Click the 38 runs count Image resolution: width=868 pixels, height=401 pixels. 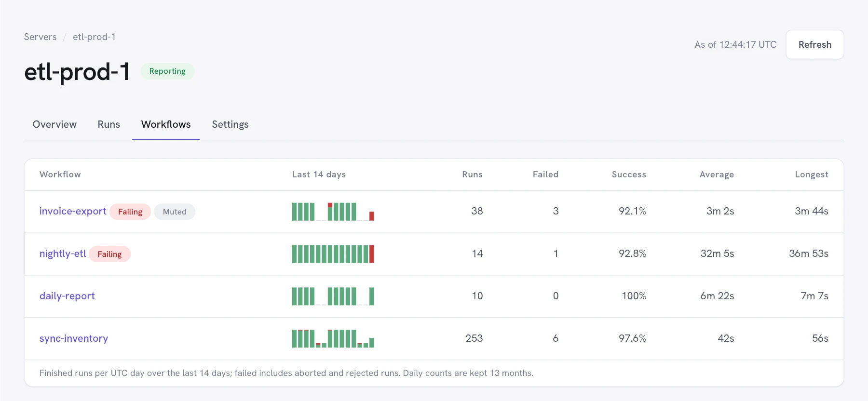[477, 211]
